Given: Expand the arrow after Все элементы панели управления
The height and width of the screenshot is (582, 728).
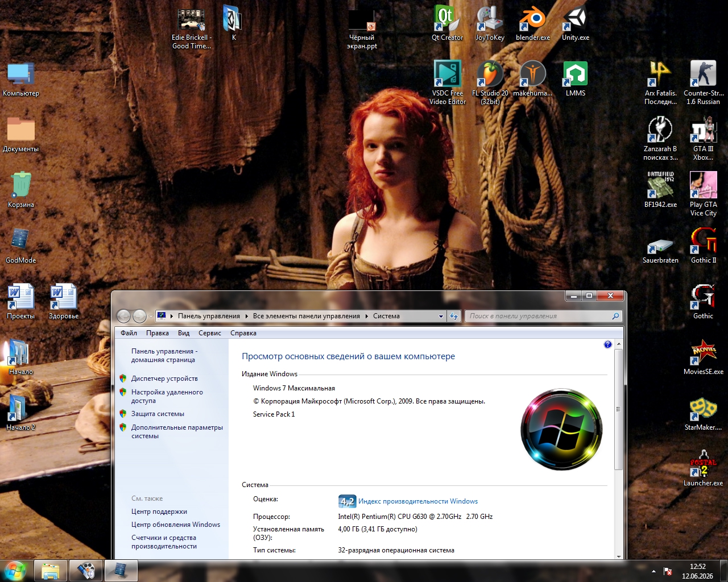Looking at the screenshot, I should (367, 316).
